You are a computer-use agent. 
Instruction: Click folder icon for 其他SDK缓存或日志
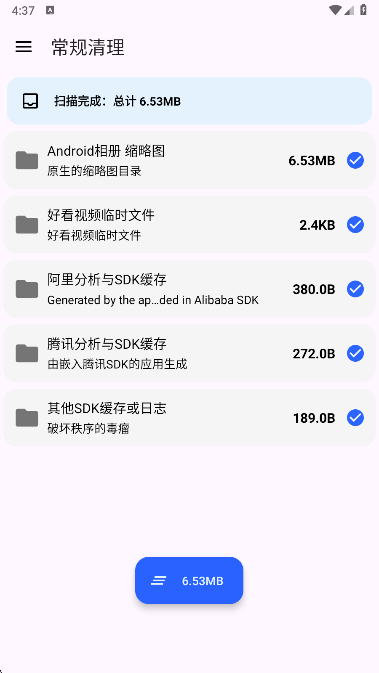click(27, 418)
